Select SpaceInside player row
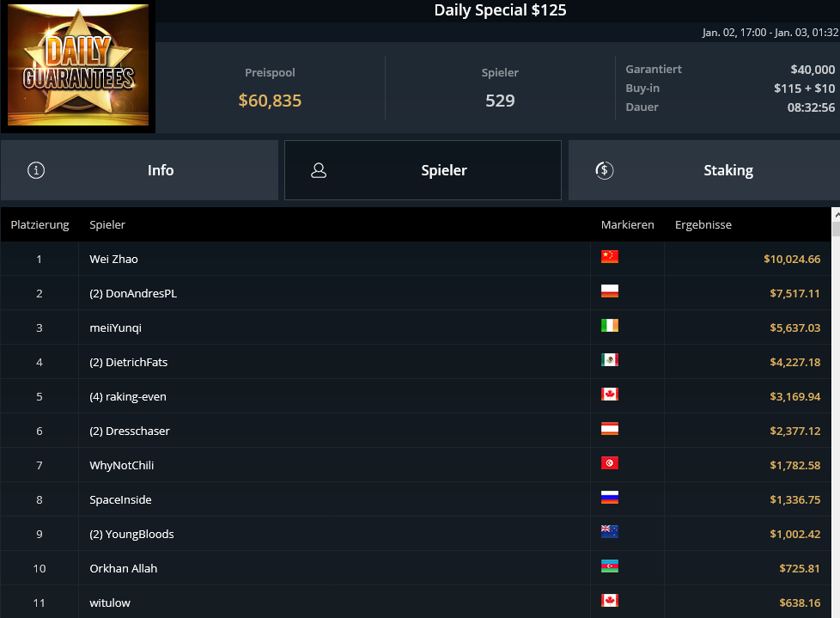840x618 pixels. pos(416,499)
